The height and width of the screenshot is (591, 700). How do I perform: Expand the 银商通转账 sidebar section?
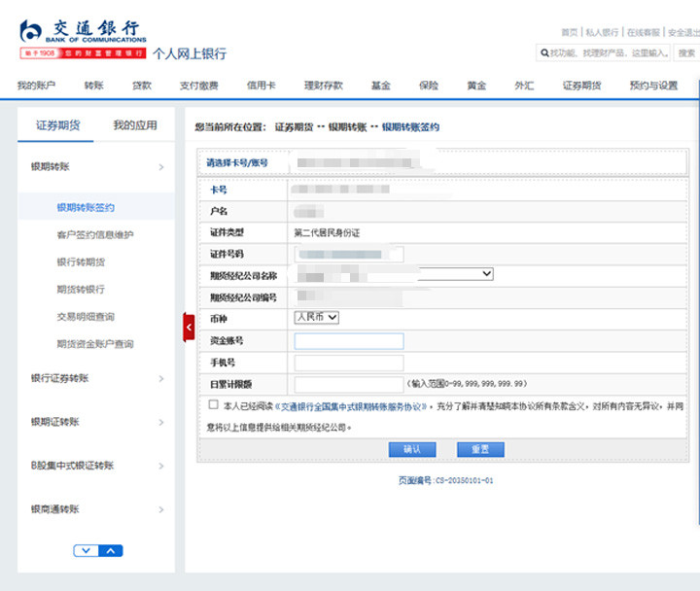coord(160,509)
